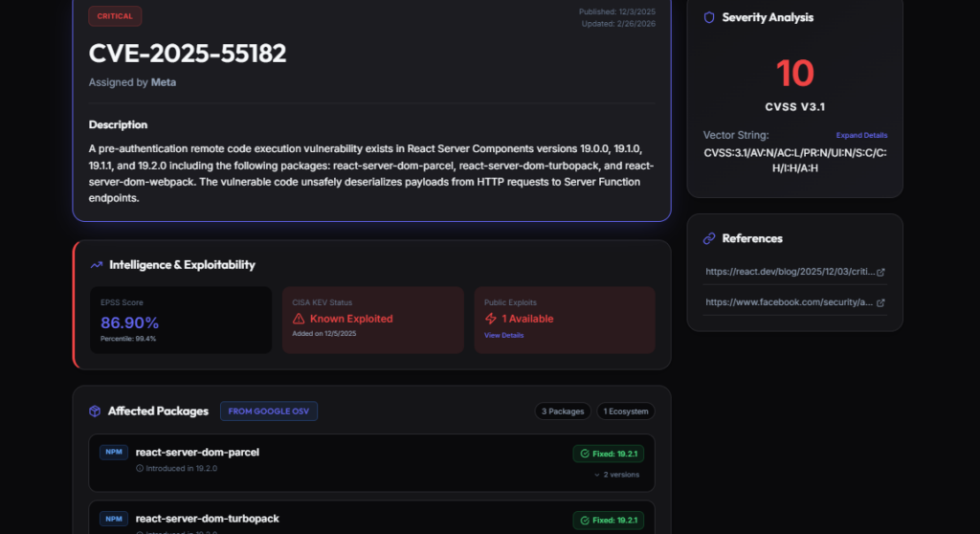
Task: Click the Vector String: label
Action: (736, 135)
